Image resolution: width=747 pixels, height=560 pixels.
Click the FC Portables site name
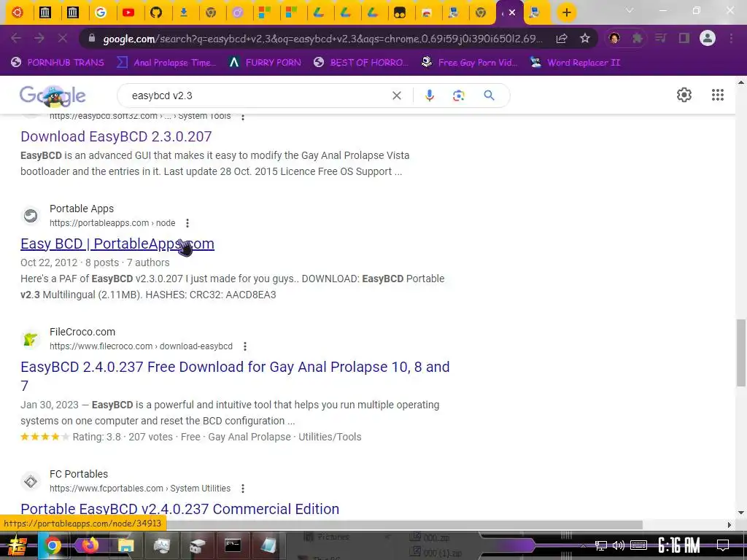(x=79, y=474)
